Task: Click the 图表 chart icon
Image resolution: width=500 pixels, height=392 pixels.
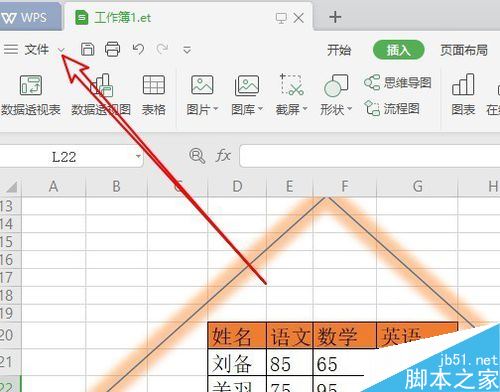Action: [x=463, y=85]
